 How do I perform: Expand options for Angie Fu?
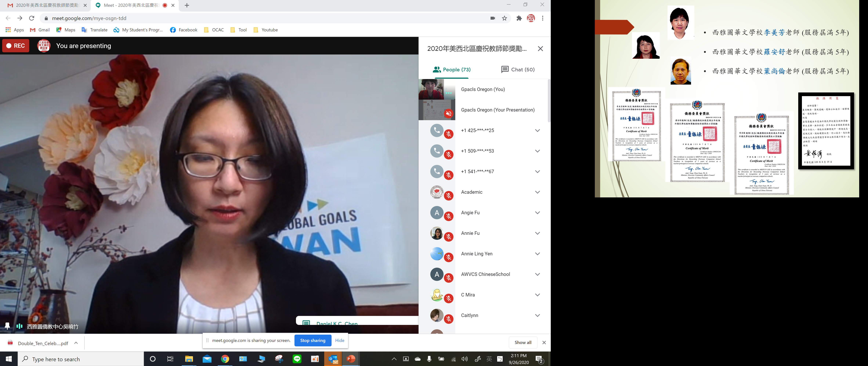point(537,213)
